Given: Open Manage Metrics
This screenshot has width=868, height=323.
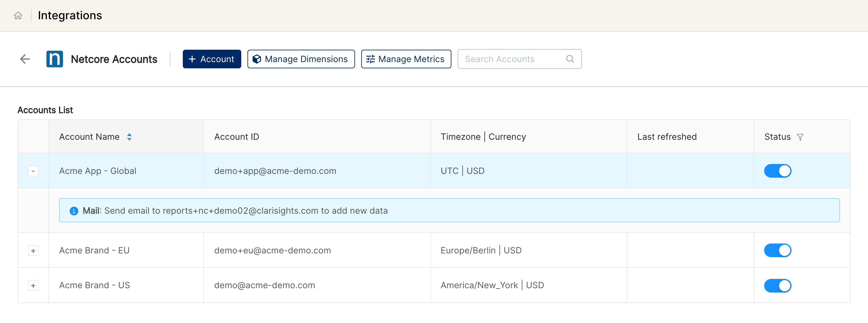Looking at the screenshot, I should 406,59.
